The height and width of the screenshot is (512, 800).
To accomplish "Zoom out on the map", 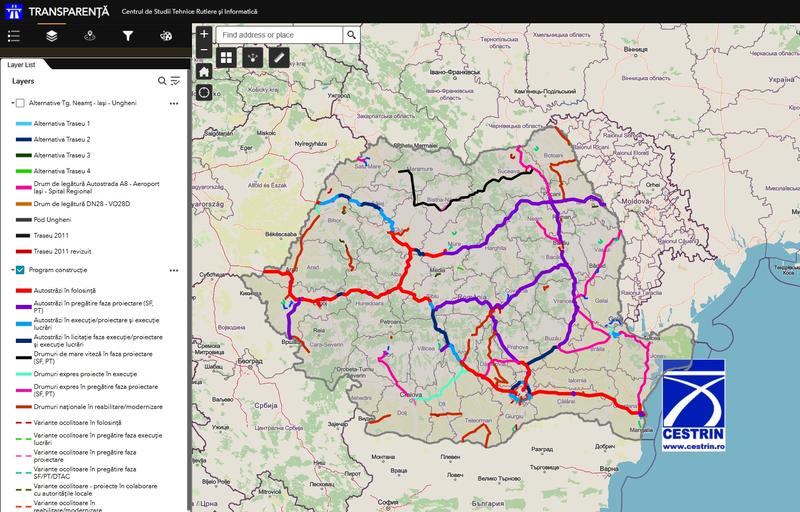I will pos(204,49).
